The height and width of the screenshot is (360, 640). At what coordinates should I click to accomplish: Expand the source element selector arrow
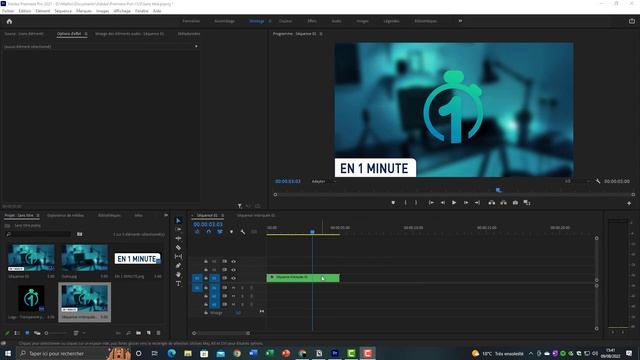pos(196,47)
